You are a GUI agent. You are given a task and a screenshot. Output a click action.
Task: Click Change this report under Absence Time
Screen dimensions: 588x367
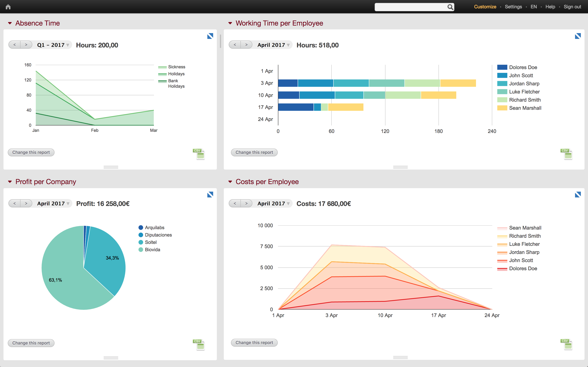tap(31, 152)
